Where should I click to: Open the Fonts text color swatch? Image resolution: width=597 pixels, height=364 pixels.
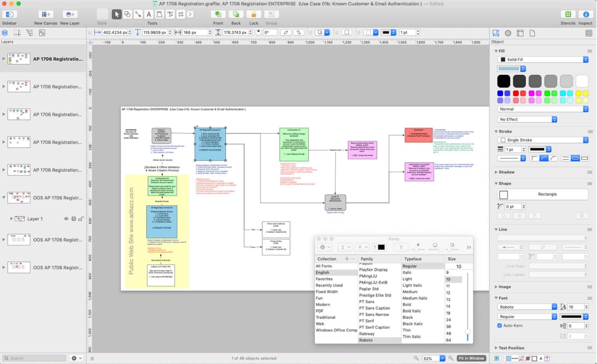[x=381, y=247]
